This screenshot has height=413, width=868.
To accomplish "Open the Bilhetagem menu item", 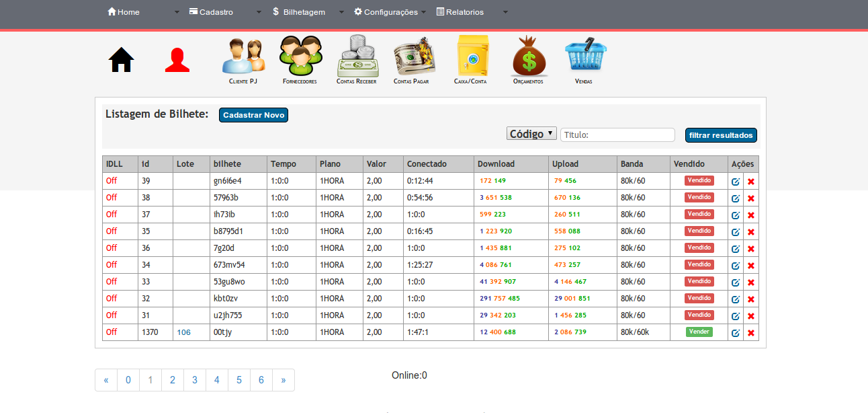I will (x=299, y=12).
